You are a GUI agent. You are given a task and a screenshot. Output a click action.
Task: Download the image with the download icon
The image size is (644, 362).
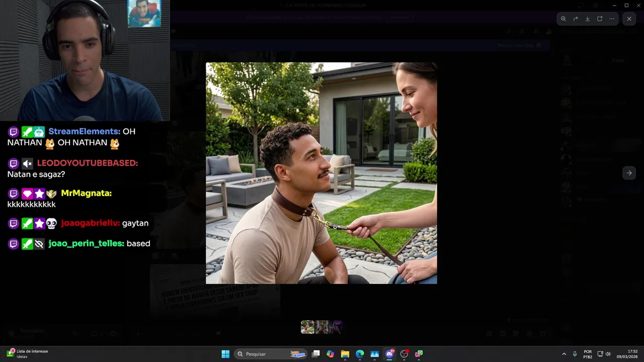[588, 19]
